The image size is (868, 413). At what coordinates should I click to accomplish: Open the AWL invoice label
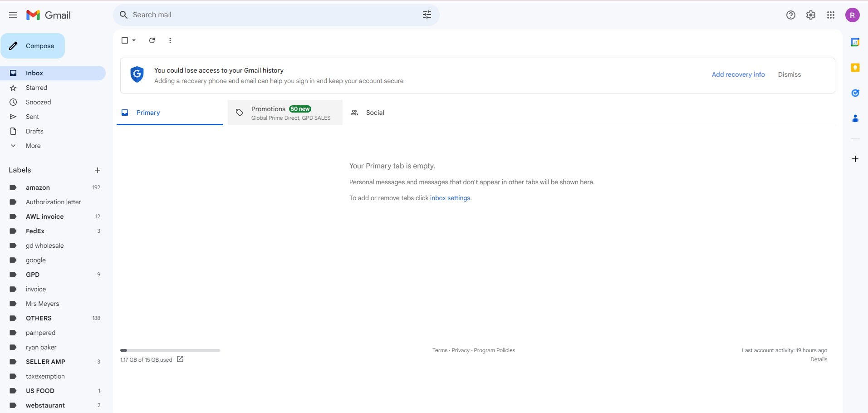(x=53, y=216)
